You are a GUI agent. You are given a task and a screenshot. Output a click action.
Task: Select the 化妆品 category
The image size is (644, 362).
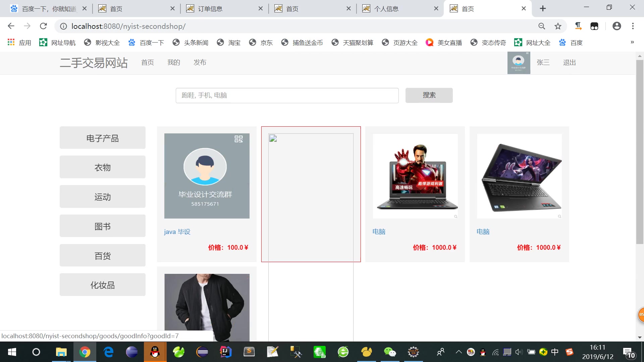[x=103, y=285]
